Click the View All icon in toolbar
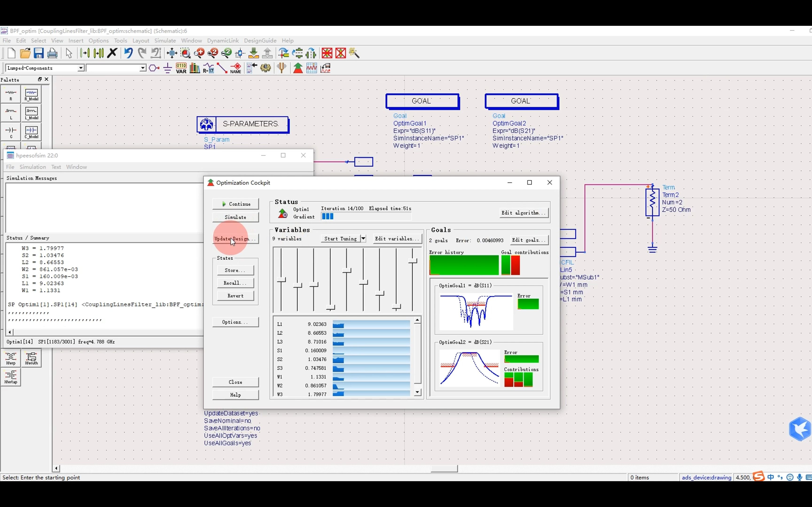This screenshot has height=507, width=812. coord(172,53)
